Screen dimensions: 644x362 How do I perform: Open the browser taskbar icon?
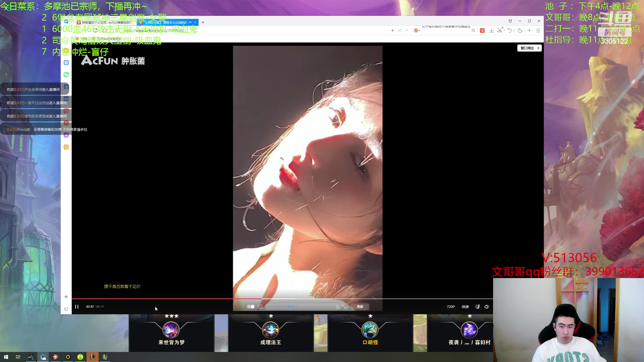[43, 357]
